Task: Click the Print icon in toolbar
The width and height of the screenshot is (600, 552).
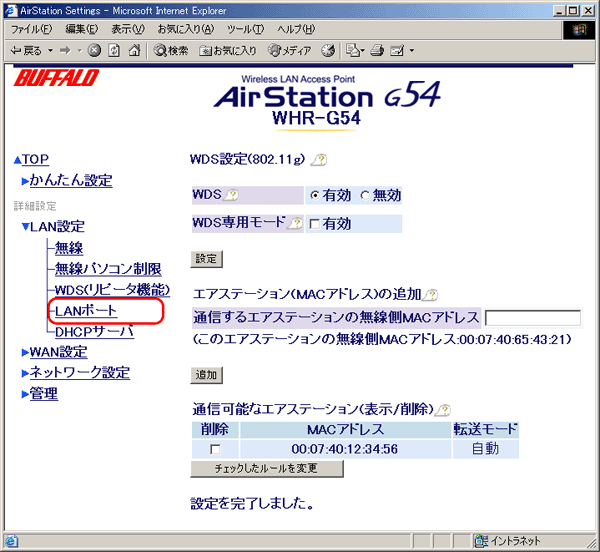Action: [377, 50]
